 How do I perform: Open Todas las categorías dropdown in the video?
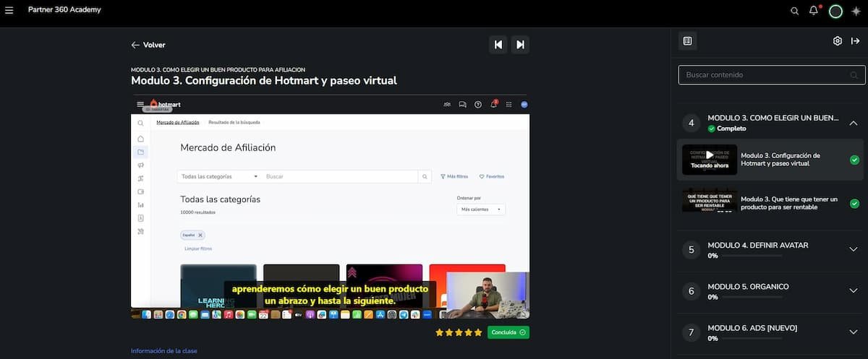pyautogui.click(x=219, y=176)
